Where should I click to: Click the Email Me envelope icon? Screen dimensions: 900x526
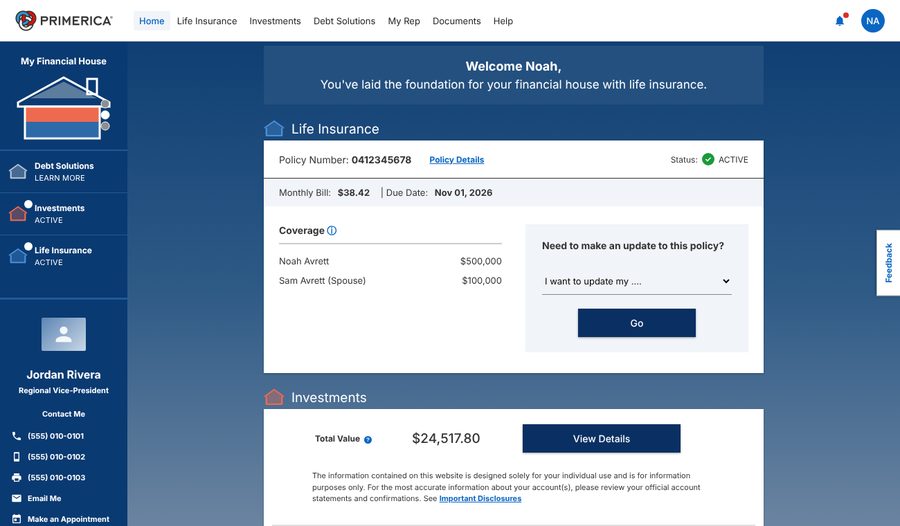[16, 498]
